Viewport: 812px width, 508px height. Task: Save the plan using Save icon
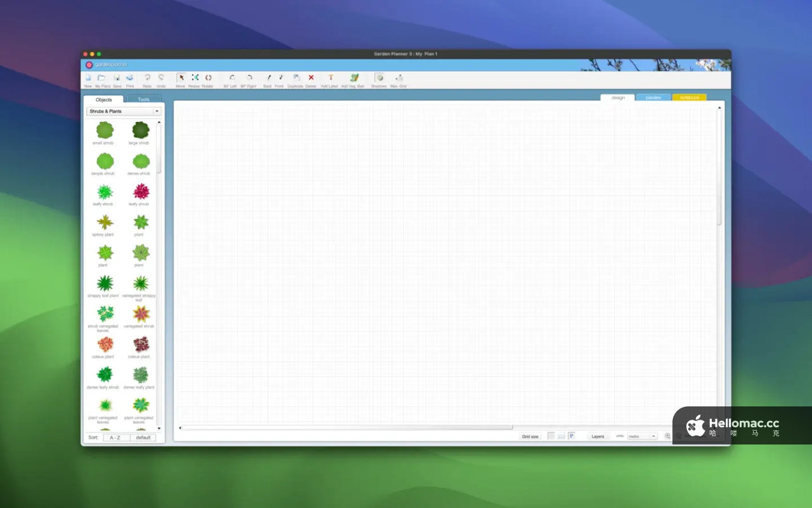(117, 77)
